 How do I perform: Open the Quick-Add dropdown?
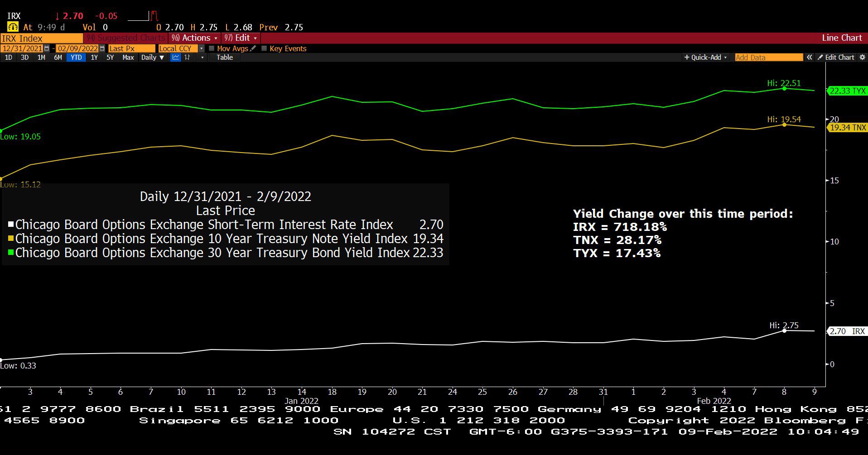click(705, 57)
